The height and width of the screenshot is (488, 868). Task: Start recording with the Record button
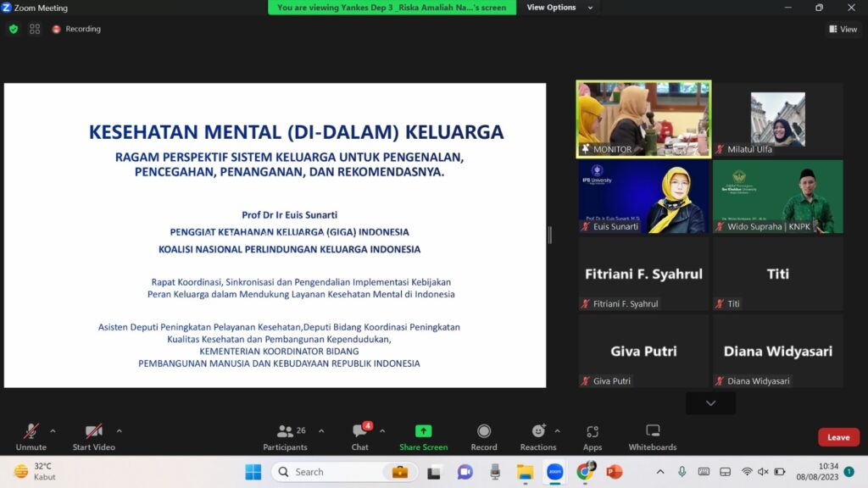[483, 436]
